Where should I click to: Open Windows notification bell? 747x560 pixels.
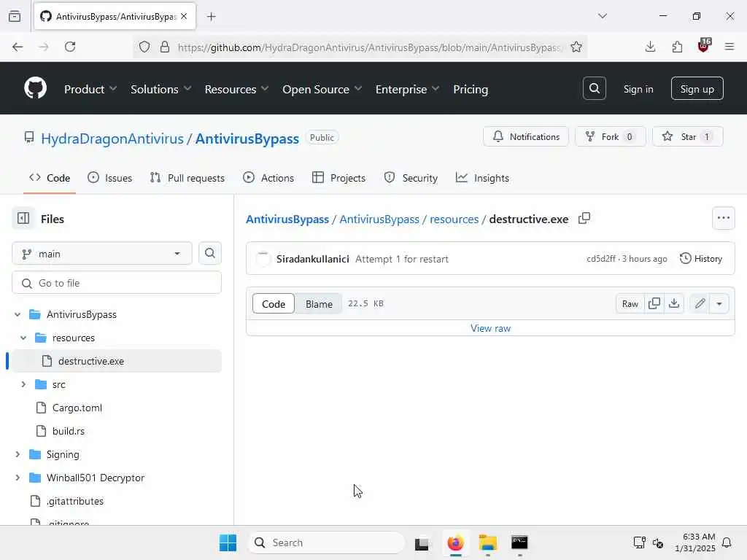tap(727, 542)
